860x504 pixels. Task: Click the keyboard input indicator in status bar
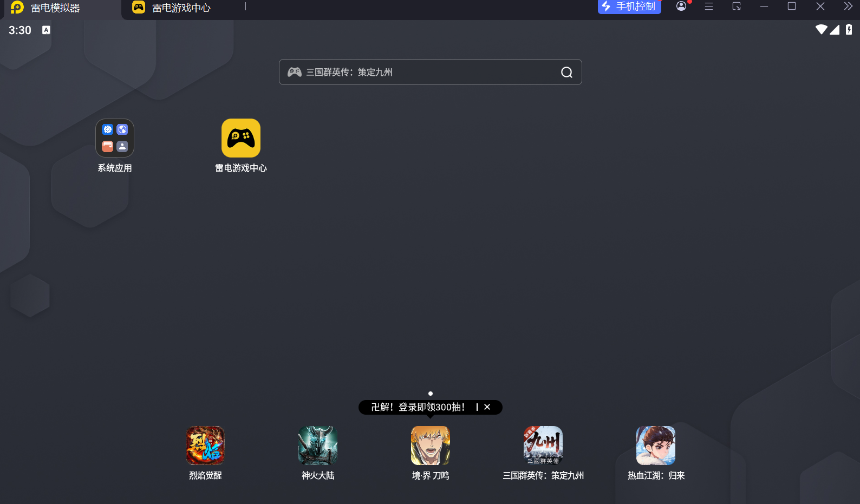coord(46,30)
